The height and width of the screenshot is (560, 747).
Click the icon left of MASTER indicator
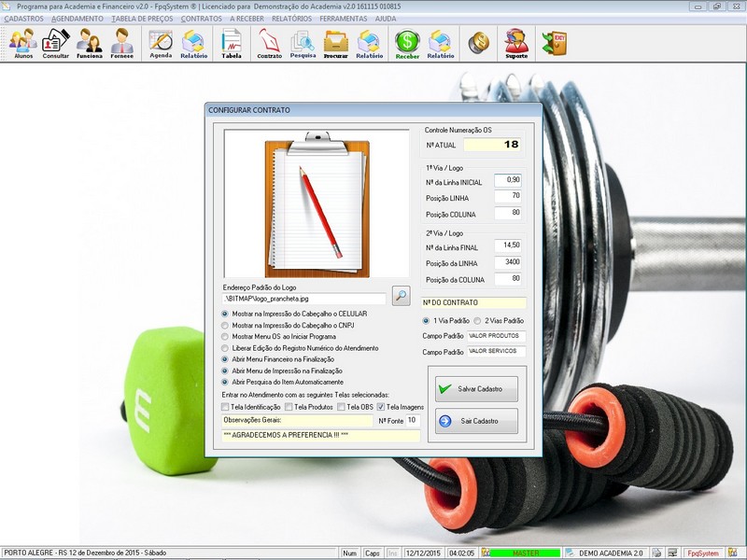pos(486,553)
